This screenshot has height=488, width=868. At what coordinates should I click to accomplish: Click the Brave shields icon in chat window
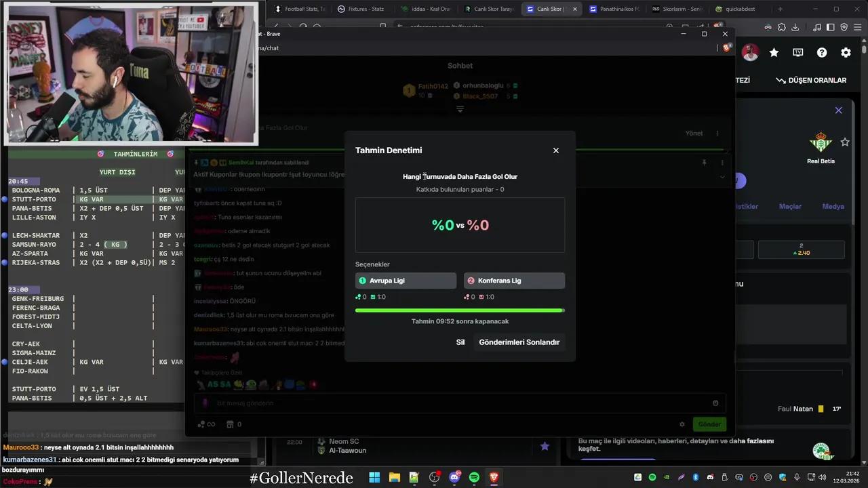point(726,47)
